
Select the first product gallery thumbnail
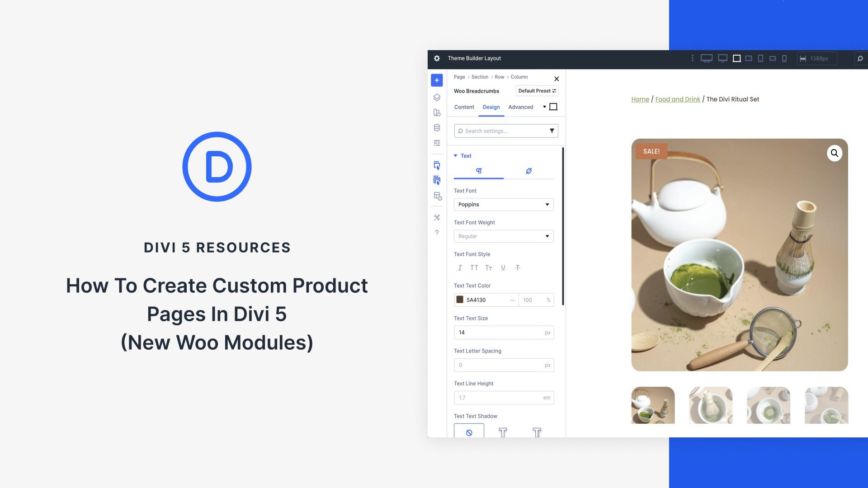pyautogui.click(x=652, y=405)
